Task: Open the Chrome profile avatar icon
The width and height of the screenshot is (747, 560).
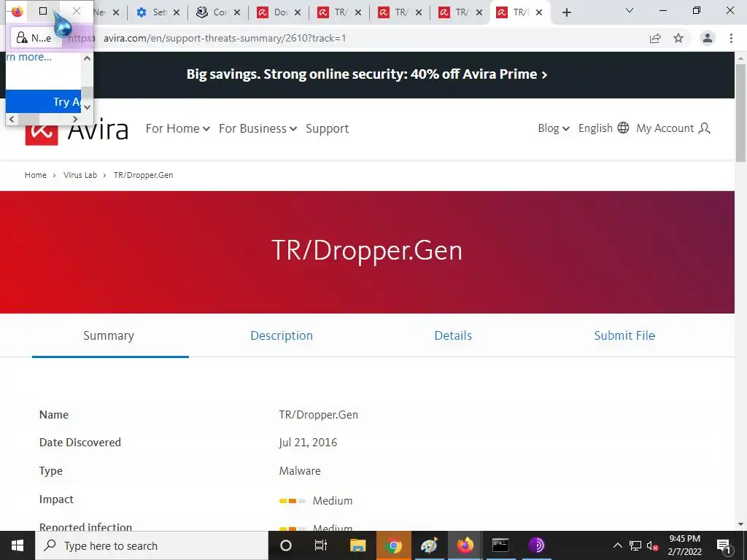Action: click(x=708, y=38)
